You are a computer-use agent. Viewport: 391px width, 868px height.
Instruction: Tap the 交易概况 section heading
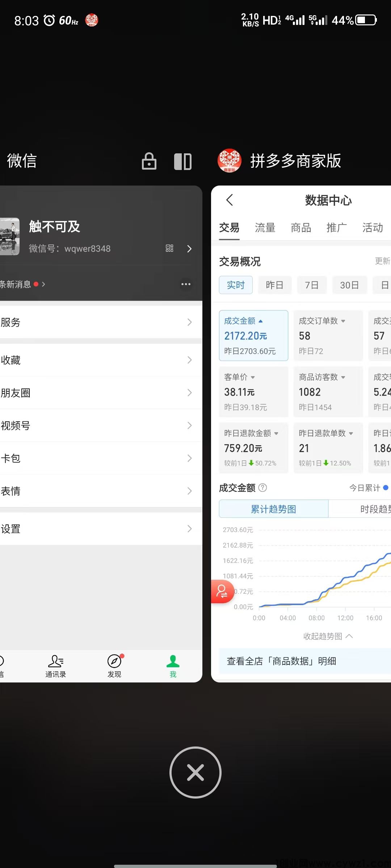pyautogui.click(x=240, y=261)
